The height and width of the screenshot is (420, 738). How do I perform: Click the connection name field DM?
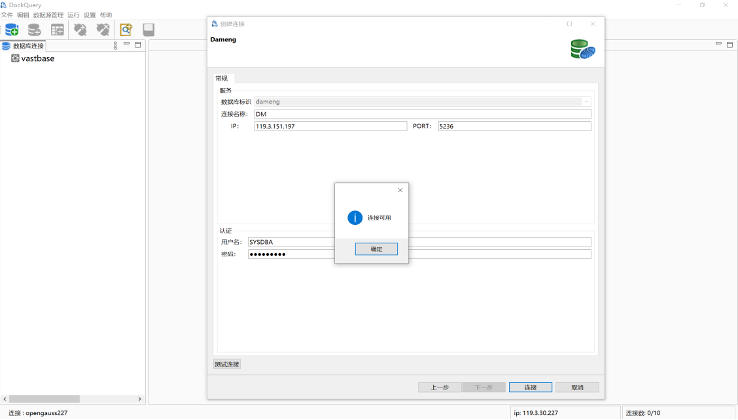423,114
